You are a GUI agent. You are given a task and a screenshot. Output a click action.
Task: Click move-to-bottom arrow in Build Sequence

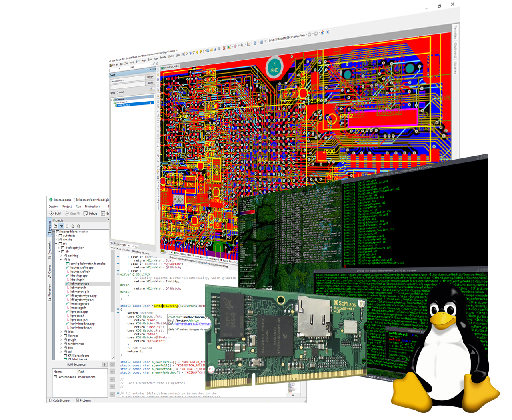pyautogui.click(x=112, y=394)
